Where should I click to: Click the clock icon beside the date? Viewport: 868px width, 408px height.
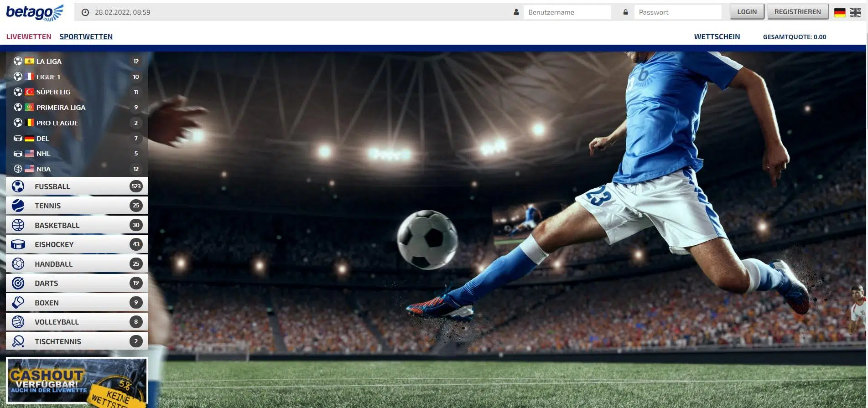coord(85,12)
